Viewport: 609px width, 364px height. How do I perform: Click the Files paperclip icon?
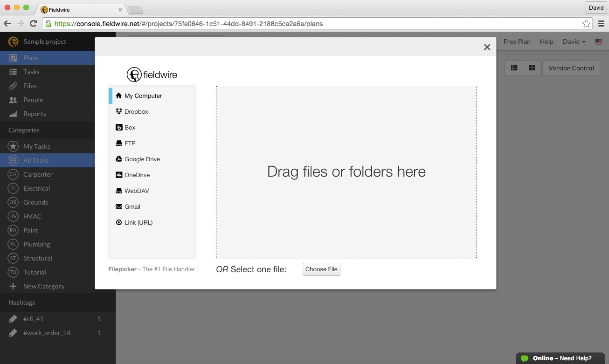[13, 86]
